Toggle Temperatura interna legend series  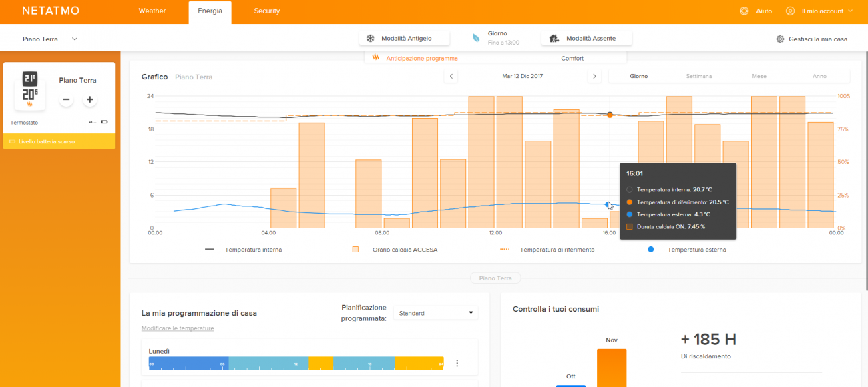[x=244, y=250]
